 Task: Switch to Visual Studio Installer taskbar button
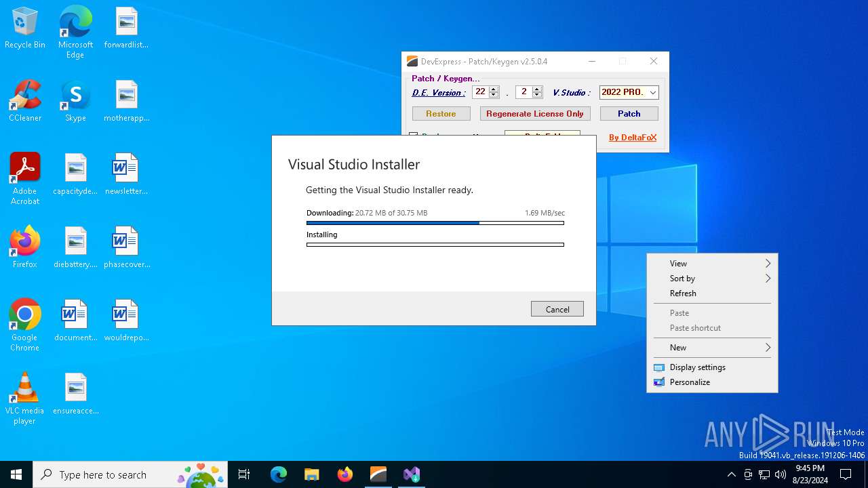(x=411, y=474)
